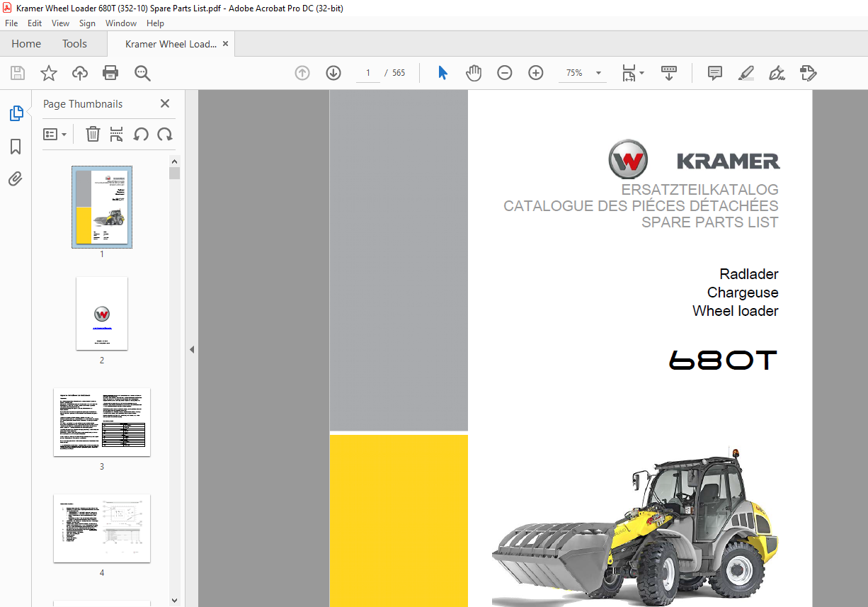868x607 pixels.
Task: Add a comment sticky note
Action: click(x=715, y=73)
